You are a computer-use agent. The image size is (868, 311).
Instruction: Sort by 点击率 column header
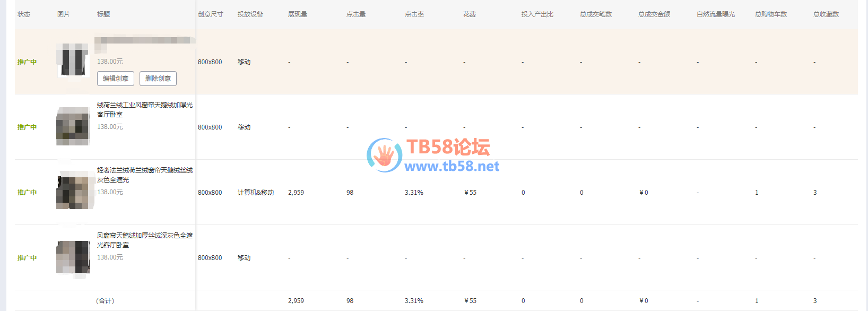pos(414,14)
